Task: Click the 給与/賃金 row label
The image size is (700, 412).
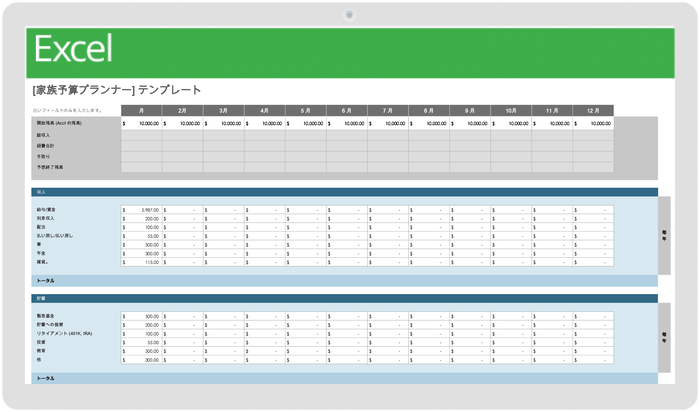Action: coord(46,210)
